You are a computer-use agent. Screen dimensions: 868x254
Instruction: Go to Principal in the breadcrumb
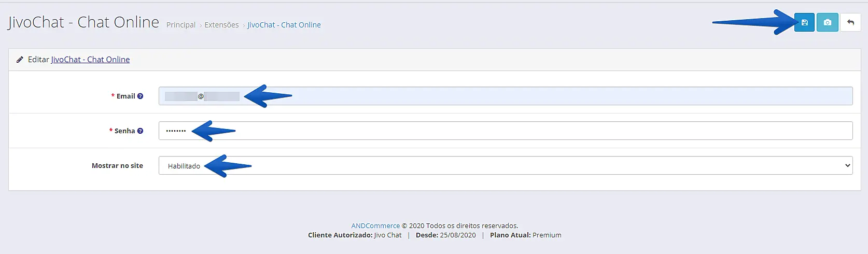pos(180,25)
